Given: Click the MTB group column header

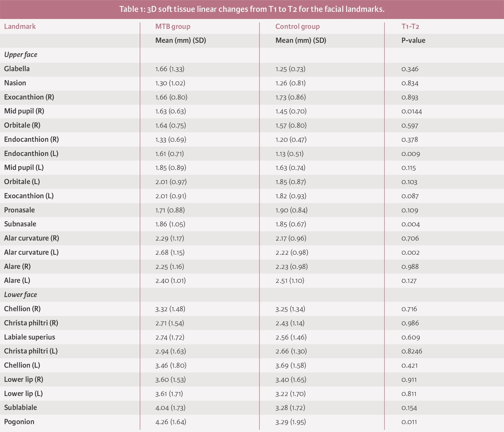Looking at the screenshot, I should pyautogui.click(x=173, y=26).
